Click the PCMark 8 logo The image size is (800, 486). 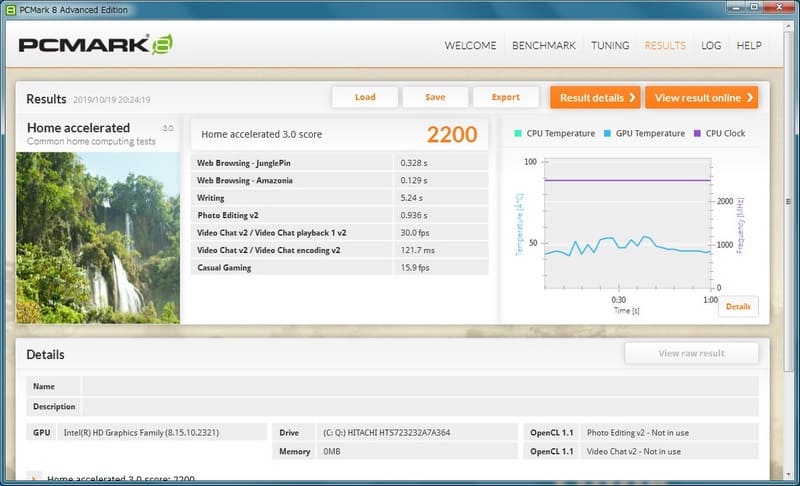(x=96, y=44)
